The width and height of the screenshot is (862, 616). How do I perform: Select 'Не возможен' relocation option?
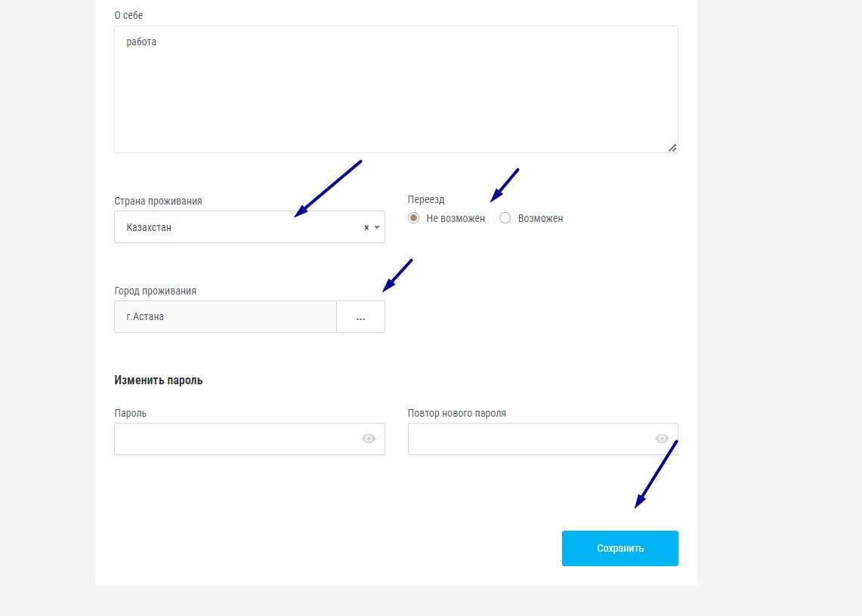pyautogui.click(x=413, y=218)
